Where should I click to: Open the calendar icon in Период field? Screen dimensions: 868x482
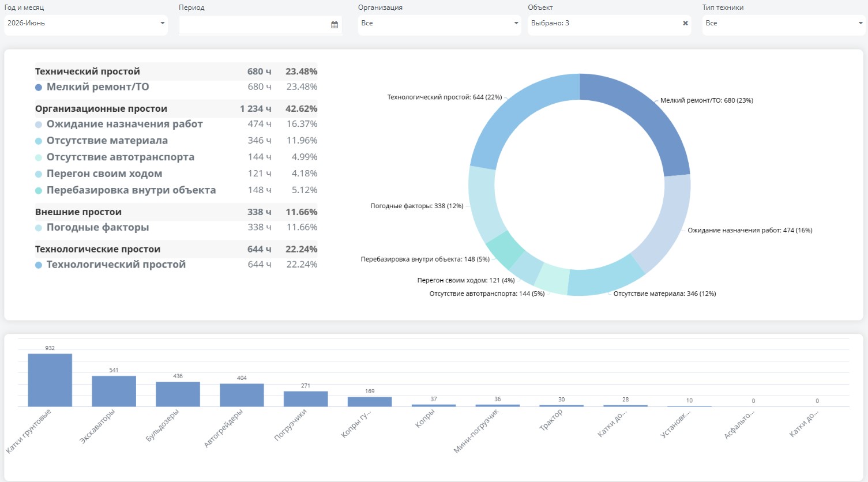click(335, 25)
